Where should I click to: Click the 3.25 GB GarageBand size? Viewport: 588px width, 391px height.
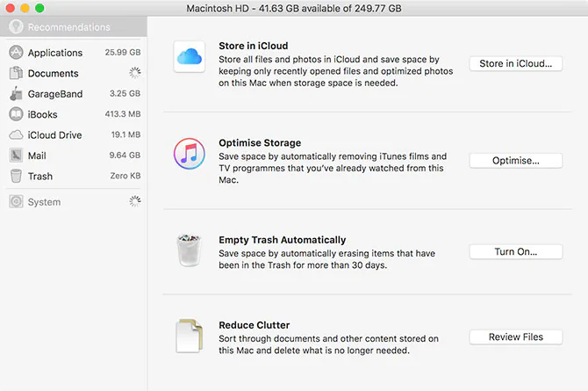click(125, 93)
